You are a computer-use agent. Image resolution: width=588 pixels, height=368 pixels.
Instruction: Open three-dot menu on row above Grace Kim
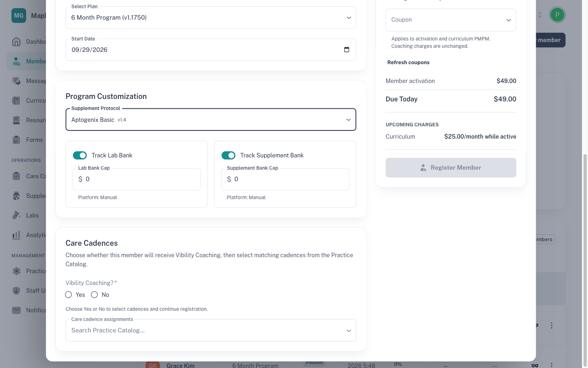pyautogui.click(x=552, y=325)
